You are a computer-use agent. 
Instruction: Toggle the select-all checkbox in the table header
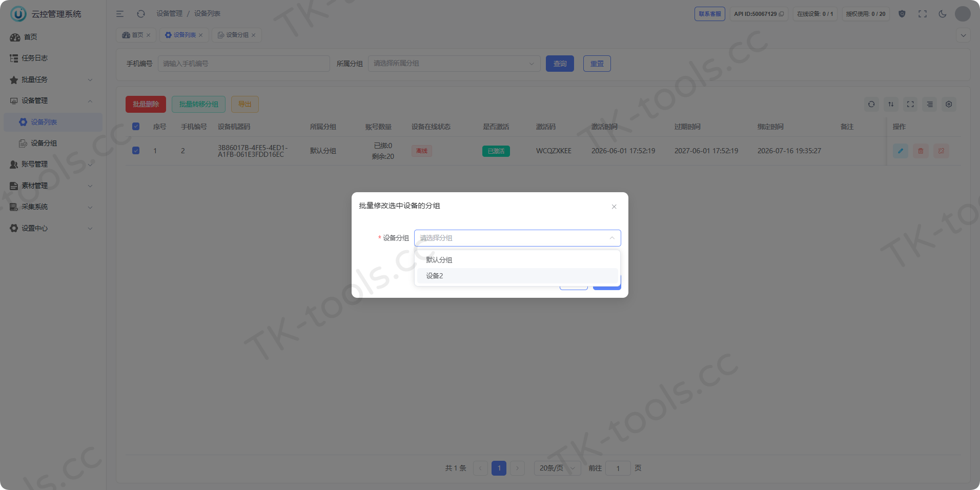tap(136, 126)
